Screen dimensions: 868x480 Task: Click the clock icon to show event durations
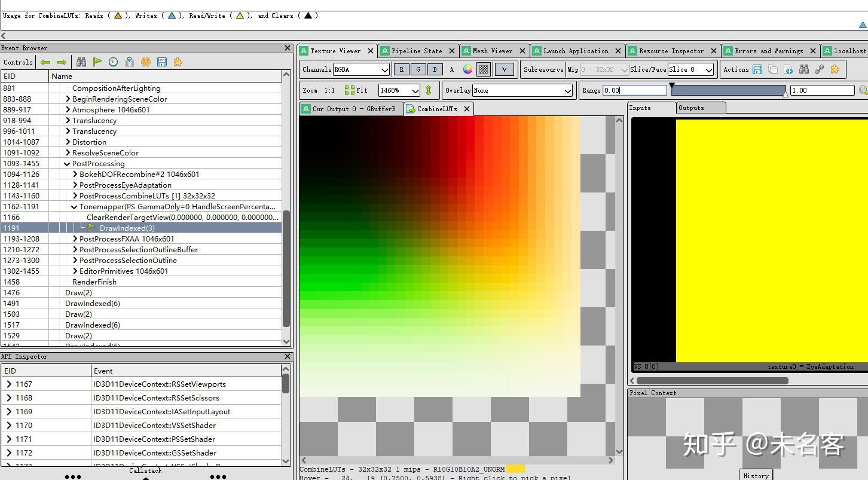(x=113, y=62)
